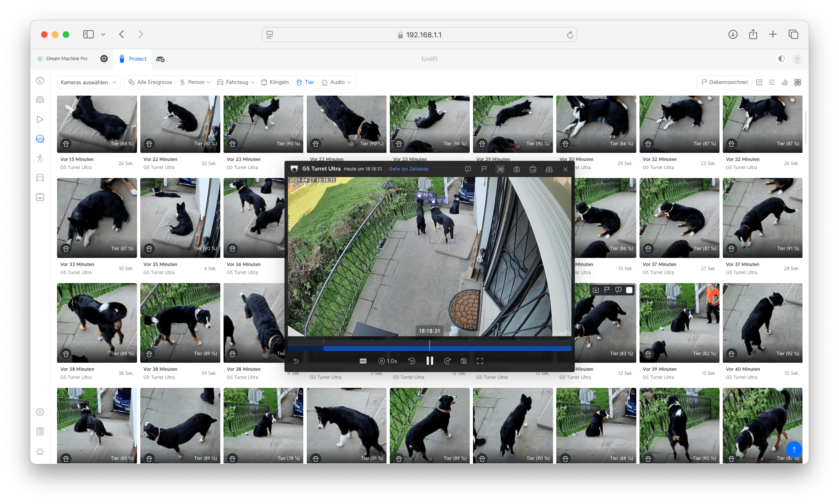
Task: Download the clip with the tray icon
Action: click(549, 169)
